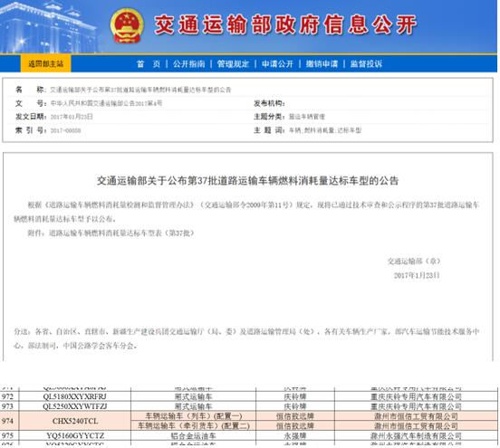Click the 名称 field announcement title text

[140, 90]
